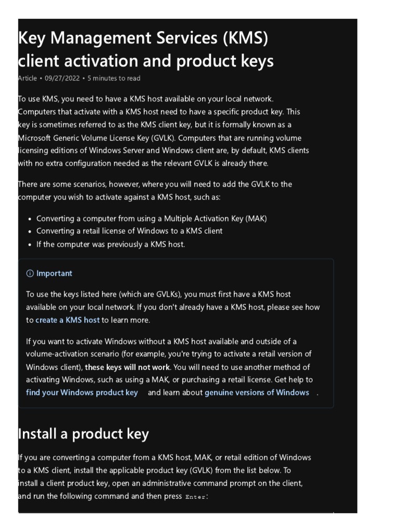The image size is (399, 532).
Task: Follow the "find your Windows product key" link
Action: (82, 393)
